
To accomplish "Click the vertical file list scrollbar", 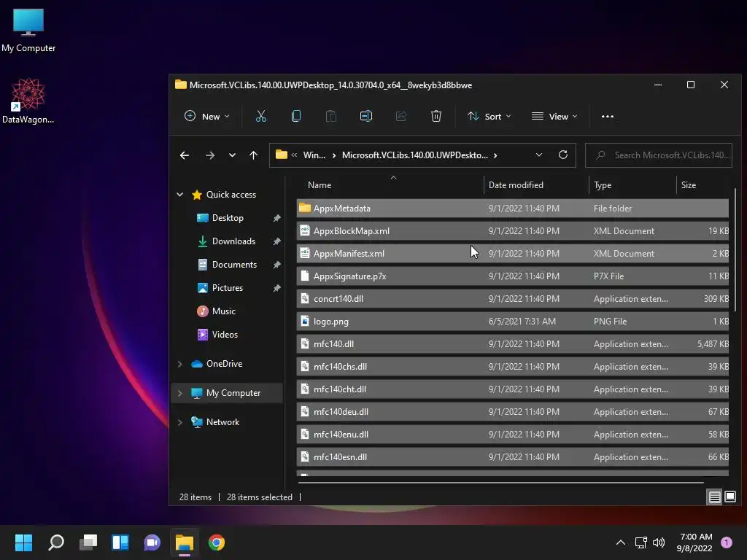I will pos(735,250).
